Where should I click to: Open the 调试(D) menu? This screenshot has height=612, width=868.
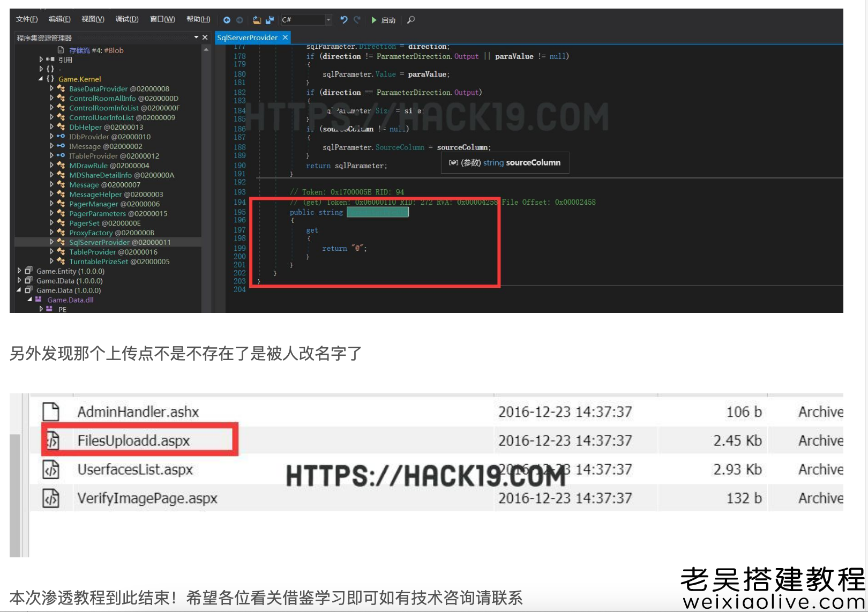[126, 19]
